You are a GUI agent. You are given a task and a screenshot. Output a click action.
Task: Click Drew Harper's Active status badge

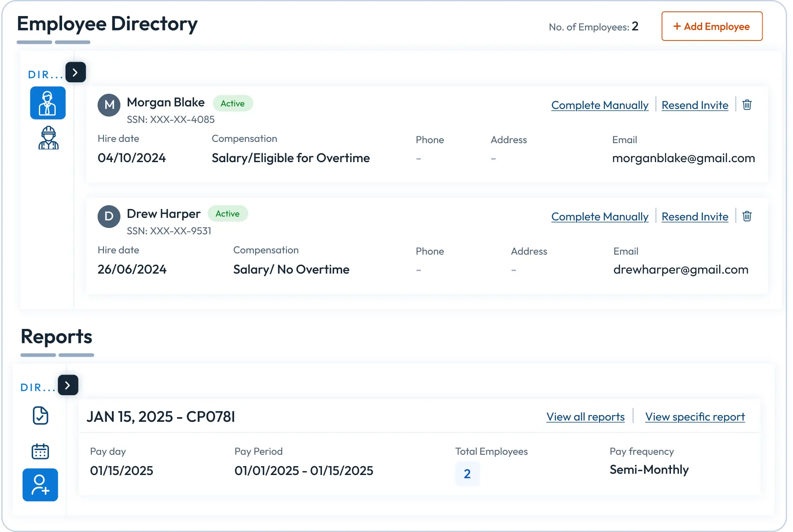click(x=228, y=214)
